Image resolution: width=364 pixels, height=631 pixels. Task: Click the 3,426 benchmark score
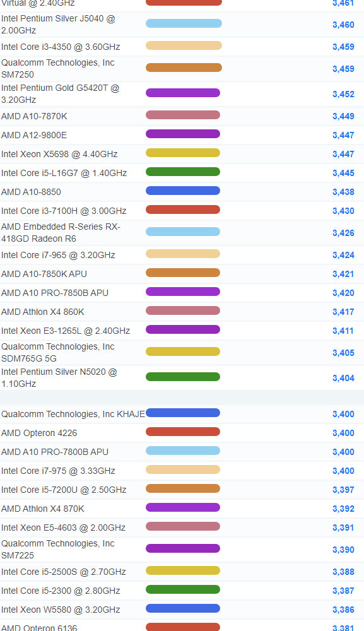(343, 233)
